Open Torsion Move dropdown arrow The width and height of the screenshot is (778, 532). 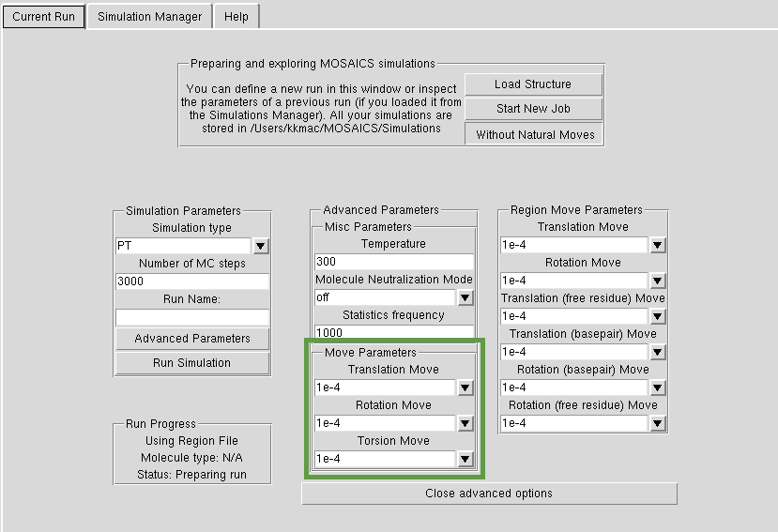pos(465,459)
